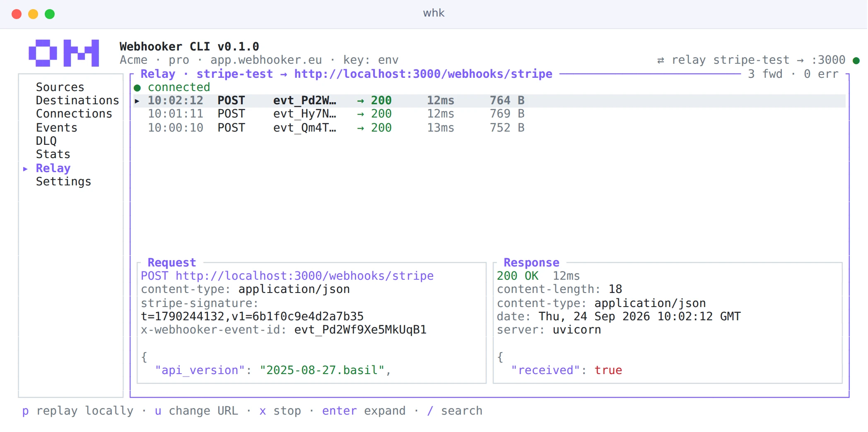868x432 pixels.
Task: Click the arrow marker beside Relay in sidebar
Action: coord(25,169)
